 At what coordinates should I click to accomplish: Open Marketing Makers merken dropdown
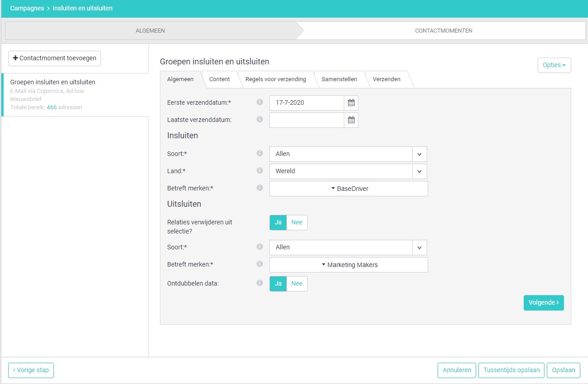pyautogui.click(x=349, y=265)
